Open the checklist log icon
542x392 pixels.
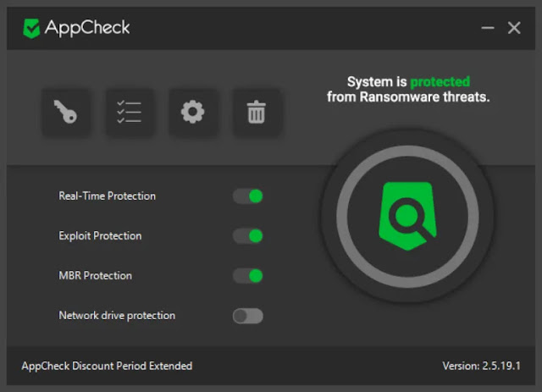click(x=129, y=112)
